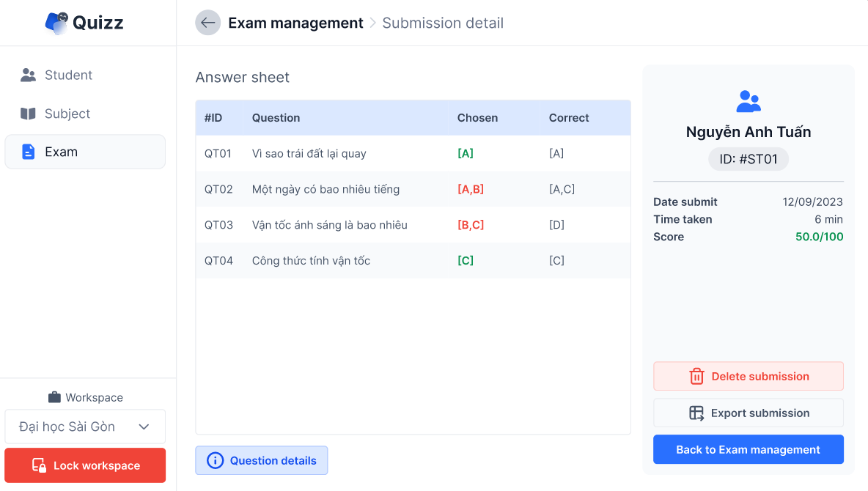Click the student avatar icon
This screenshot has width=868, height=491.
(x=748, y=101)
